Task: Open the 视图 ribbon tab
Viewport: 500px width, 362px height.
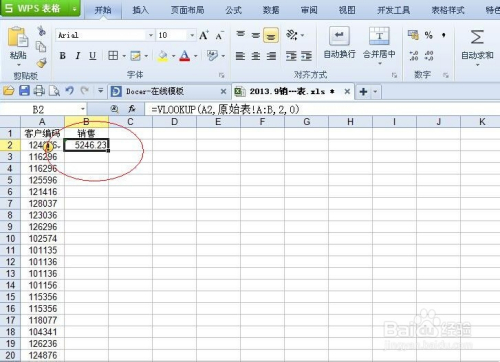Action: [347, 10]
